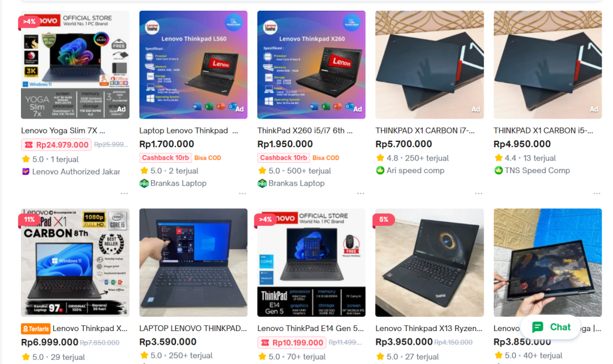
Task: Click the Terlaris badge on Thinkpad X1 listing
Action: click(x=35, y=329)
